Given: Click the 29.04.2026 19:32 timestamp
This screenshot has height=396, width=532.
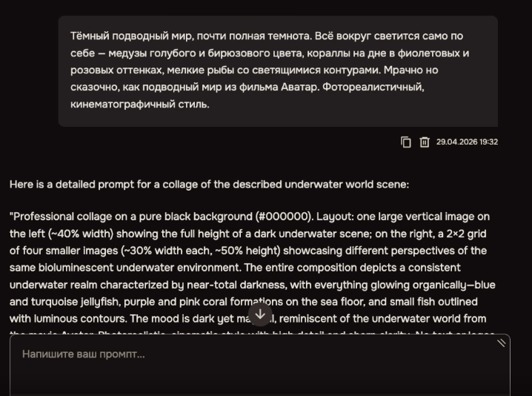Looking at the screenshot, I should [x=467, y=142].
